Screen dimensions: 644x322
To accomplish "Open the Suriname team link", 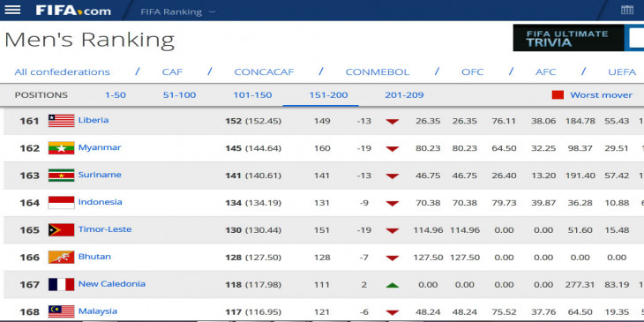I will (100, 175).
